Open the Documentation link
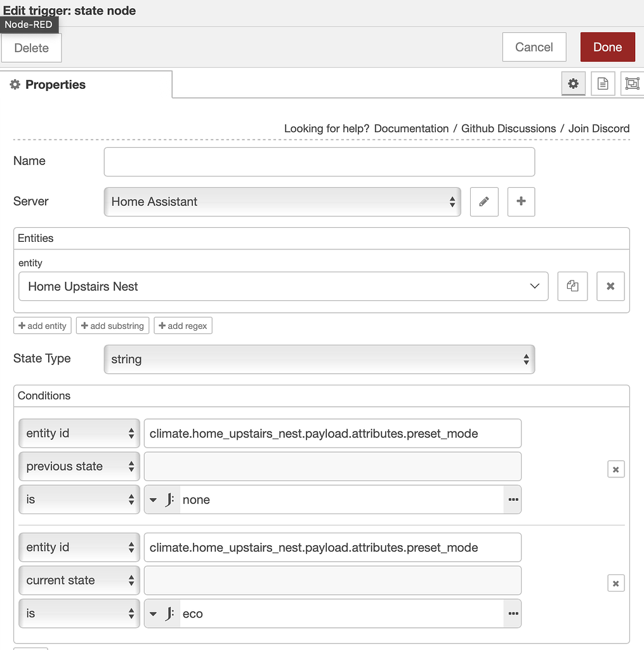The height and width of the screenshot is (650, 644). pos(411,129)
